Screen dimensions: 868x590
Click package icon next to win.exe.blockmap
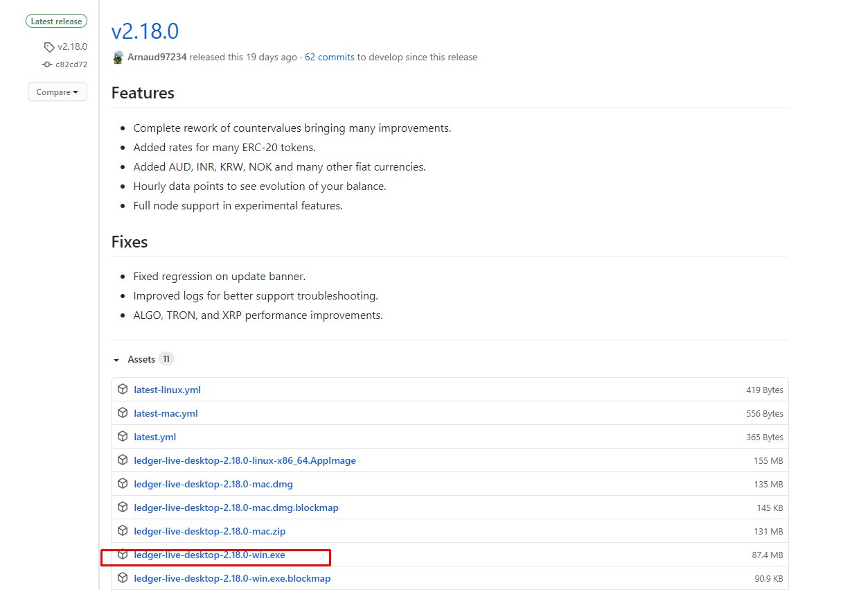(x=123, y=578)
